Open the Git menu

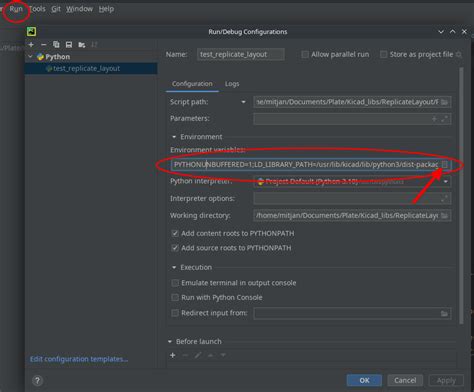click(x=56, y=9)
